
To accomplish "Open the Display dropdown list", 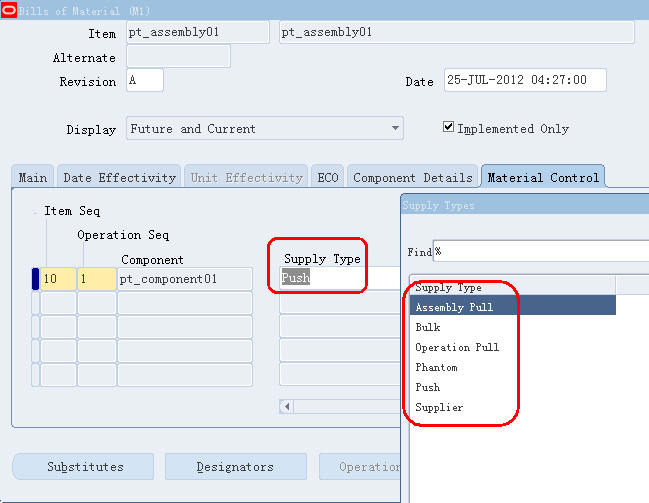I will pyautogui.click(x=395, y=128).
